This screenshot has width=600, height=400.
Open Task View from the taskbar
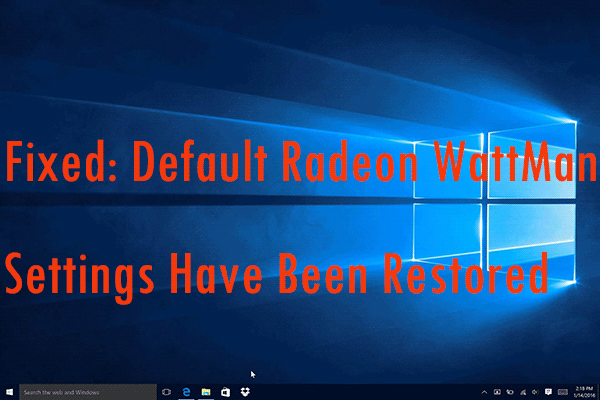click(x=166, y=392)
